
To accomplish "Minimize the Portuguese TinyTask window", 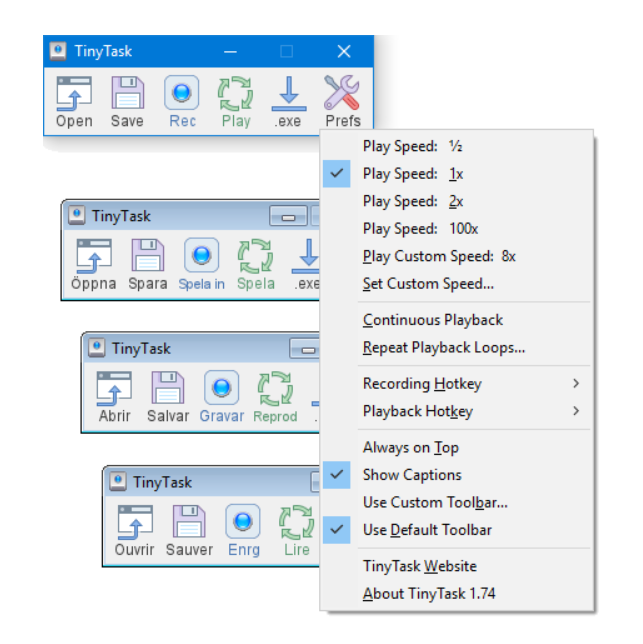I will click(x=305, y=349).
